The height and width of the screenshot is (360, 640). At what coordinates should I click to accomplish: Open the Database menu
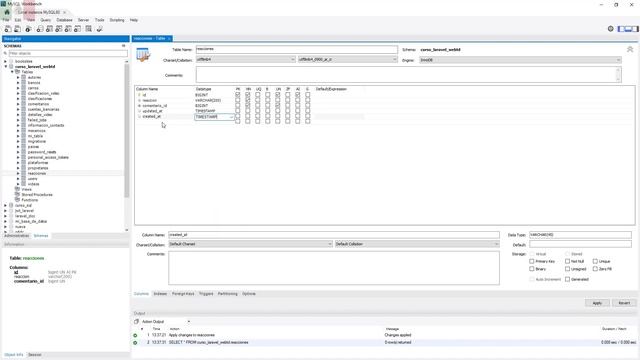pos(64,20)
